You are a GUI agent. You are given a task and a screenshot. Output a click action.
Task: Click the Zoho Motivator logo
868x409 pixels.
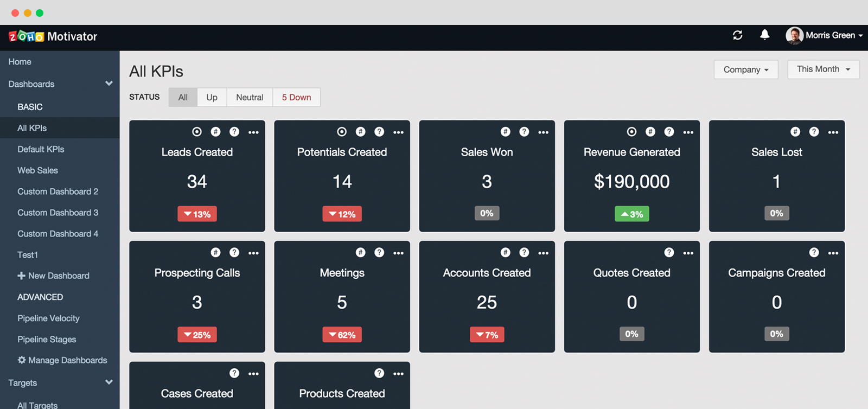(53, 36)
